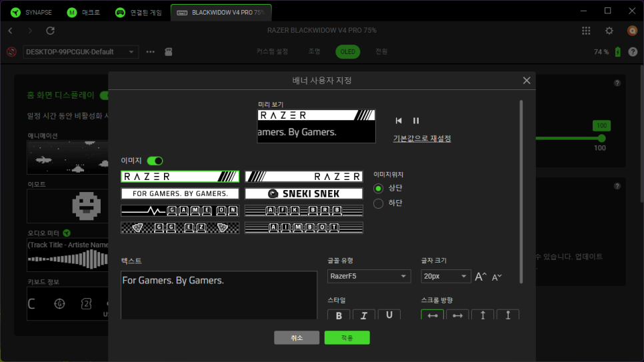Viewport: 644px width, 362px height.
Task: Decrease font size with Aˇ icon
Action: coord(497,277)
